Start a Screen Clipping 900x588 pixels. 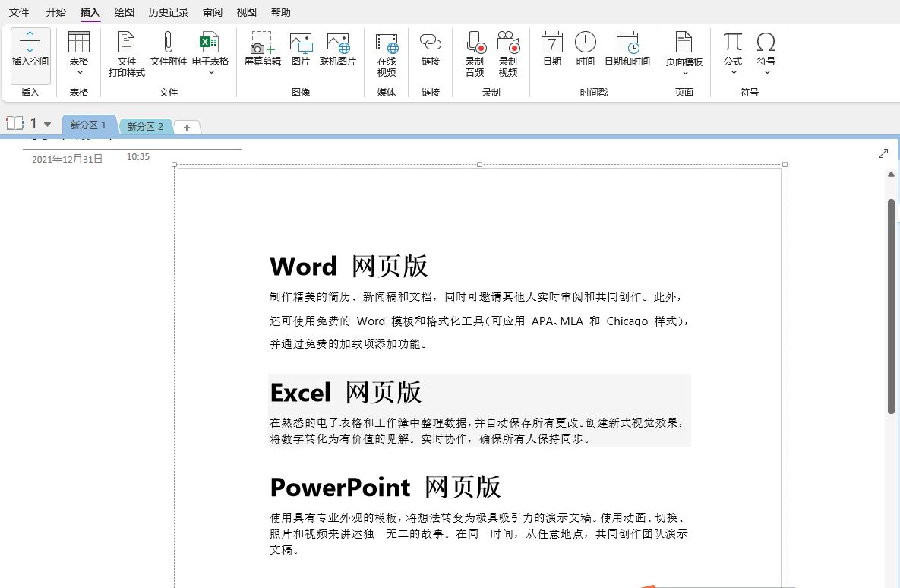[x=262, y=49]
